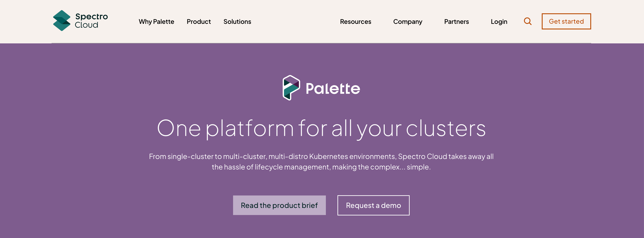Open the Company menu item
Viewport: 644px width, 238px height.
point(407,22)
